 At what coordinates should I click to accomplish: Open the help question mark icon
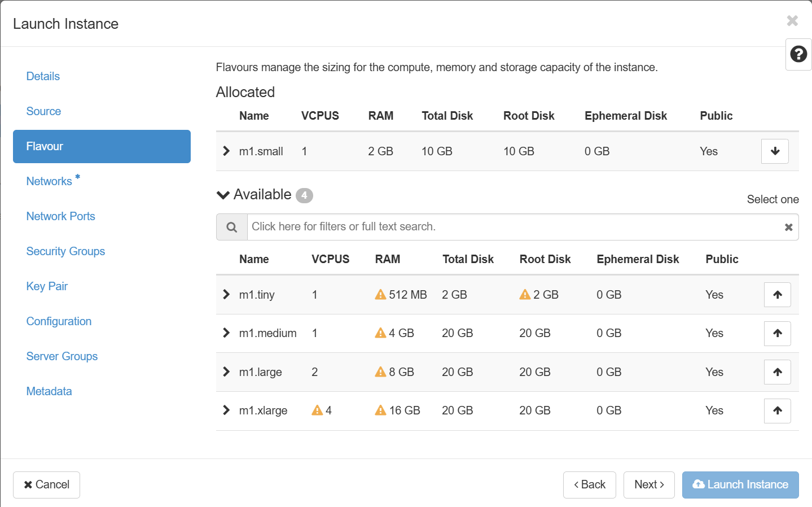(x=798, y=54)
